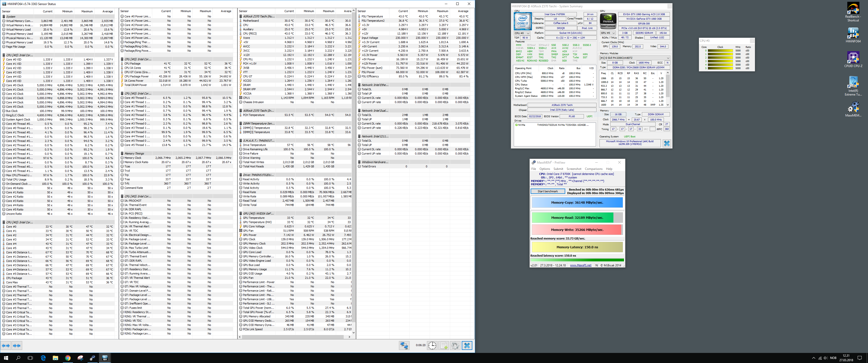Screen dimensions: 868x363
Task: Start logging with the document-plus icon
Action: [444, 346]
